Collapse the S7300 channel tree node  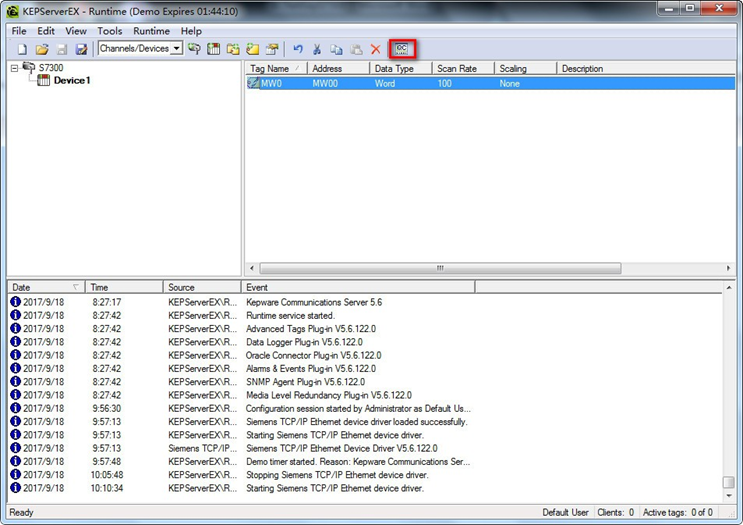point(14,68)
